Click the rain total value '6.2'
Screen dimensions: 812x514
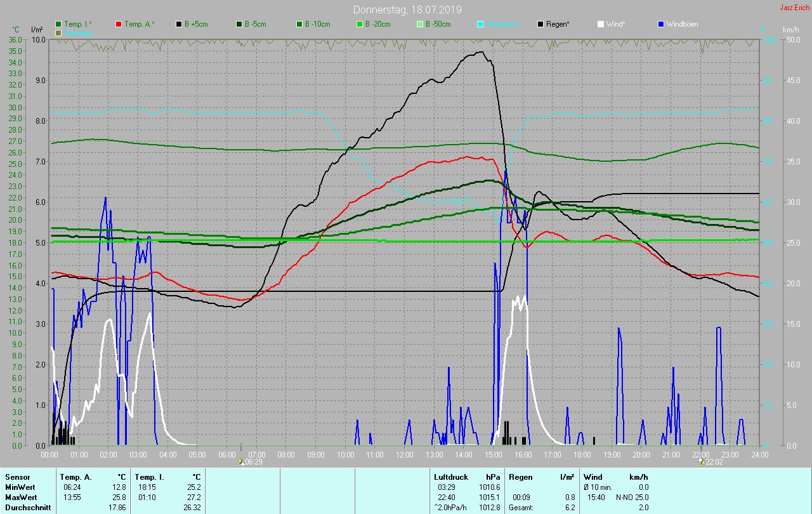tap(570, 508)
